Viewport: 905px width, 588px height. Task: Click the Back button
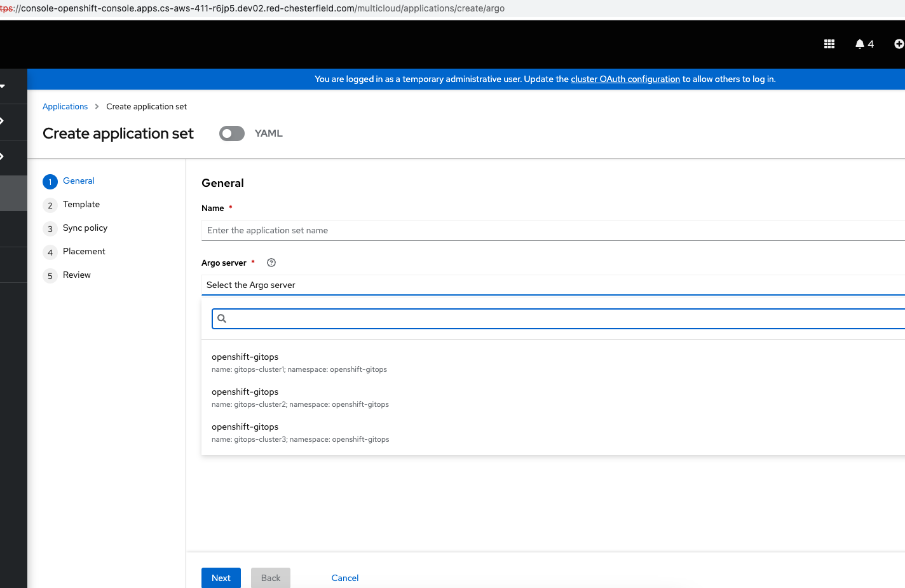coord(271,578)
